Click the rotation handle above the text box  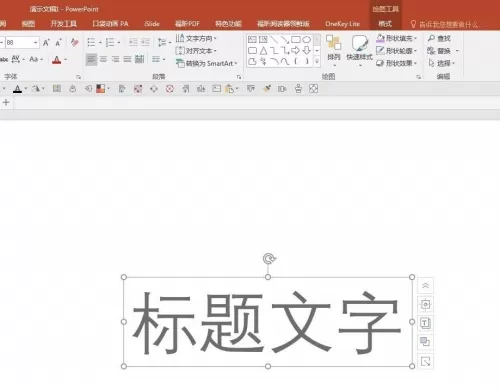pyautogui.click(x=269, y=259)
